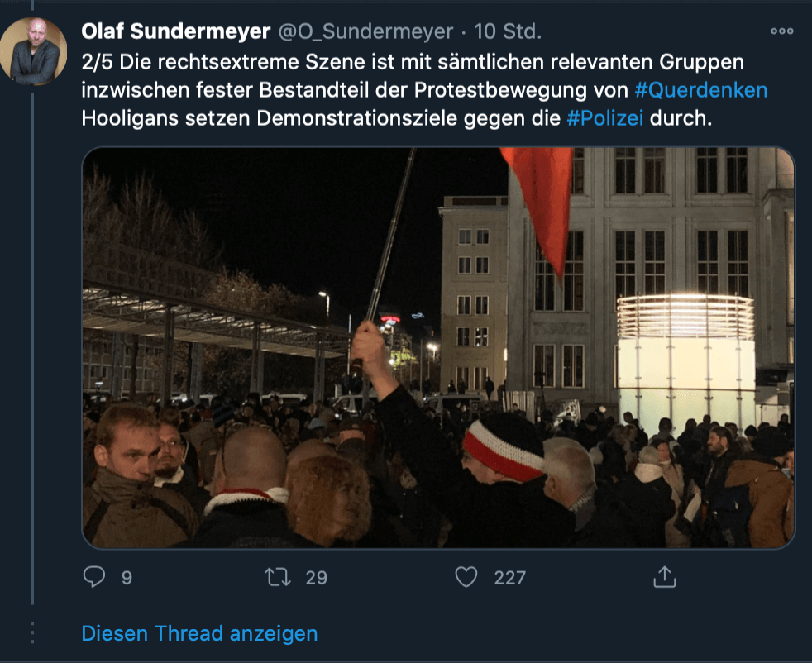
Task: Enlarge the night demonstration photo
Action: coord(438,348)
